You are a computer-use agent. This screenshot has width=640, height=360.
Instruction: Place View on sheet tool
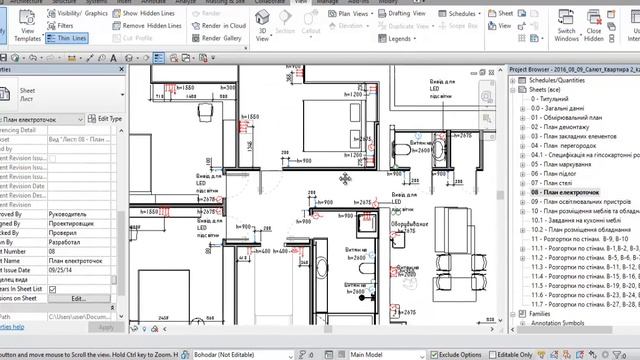tap(500, 26)
